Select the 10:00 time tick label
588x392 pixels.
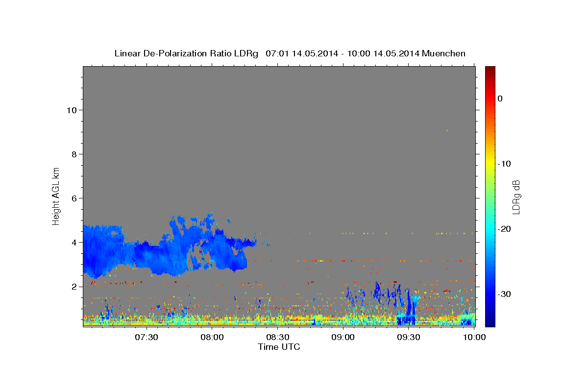[x=474, y=338]
